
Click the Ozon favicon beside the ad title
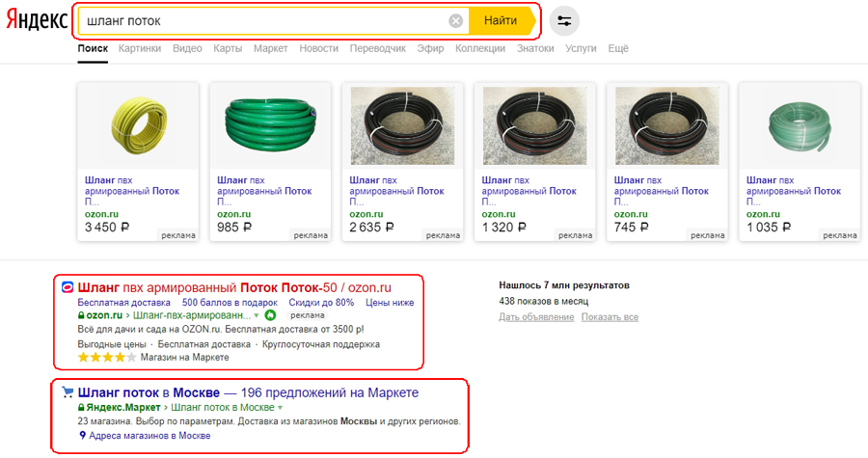[68, 287]
